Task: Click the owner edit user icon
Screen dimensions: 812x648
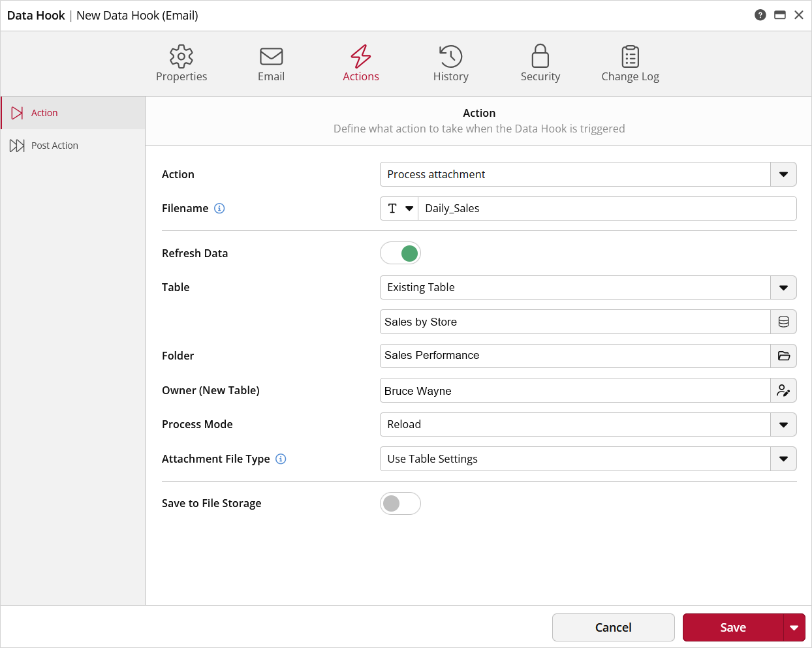Action: tap(784, 390)
